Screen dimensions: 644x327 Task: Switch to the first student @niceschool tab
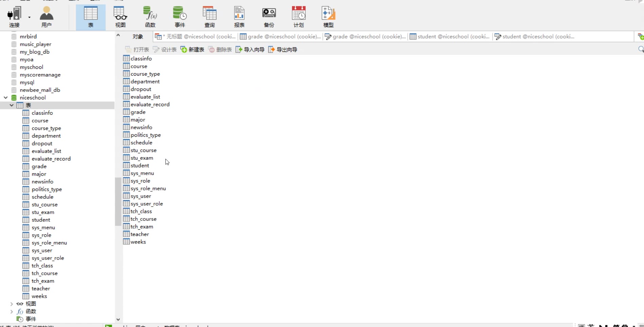tap(450, 37)
